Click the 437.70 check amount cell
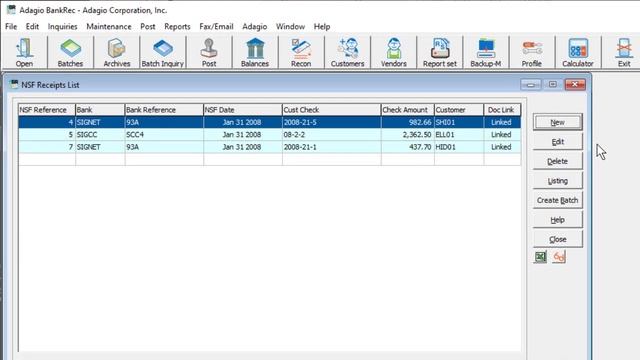Image resolution: width=640 pixels, height=360 pixels. pyautogui.click(x=408, y=147)
